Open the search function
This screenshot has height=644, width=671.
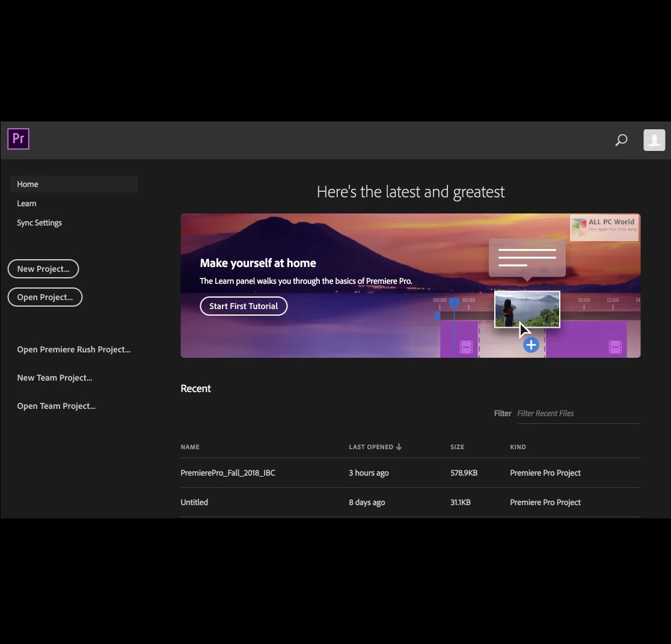tap(620, 140)
